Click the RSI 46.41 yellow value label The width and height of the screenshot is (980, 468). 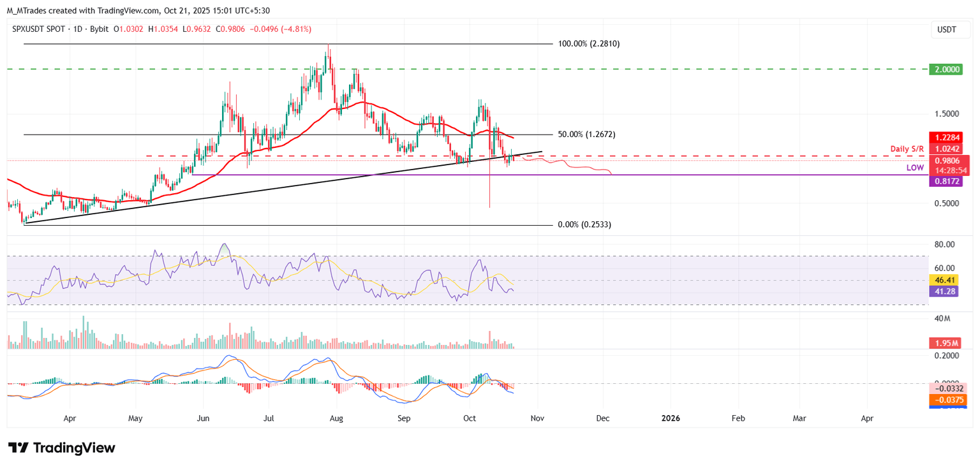coord(945,279)
